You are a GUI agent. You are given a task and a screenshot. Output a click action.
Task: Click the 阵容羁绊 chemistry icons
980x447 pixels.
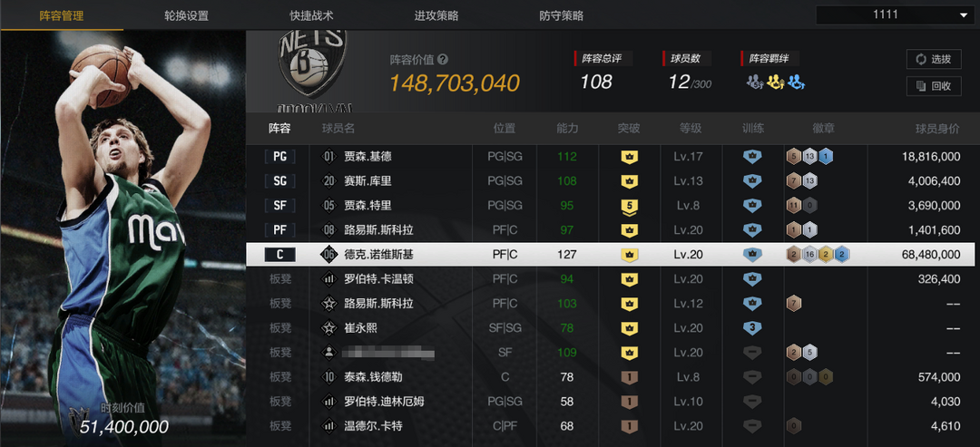coord(776,82)
